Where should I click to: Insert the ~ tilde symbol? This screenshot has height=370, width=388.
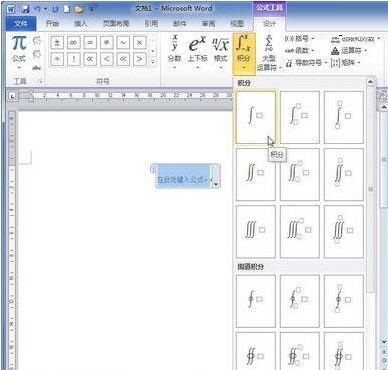123,43
